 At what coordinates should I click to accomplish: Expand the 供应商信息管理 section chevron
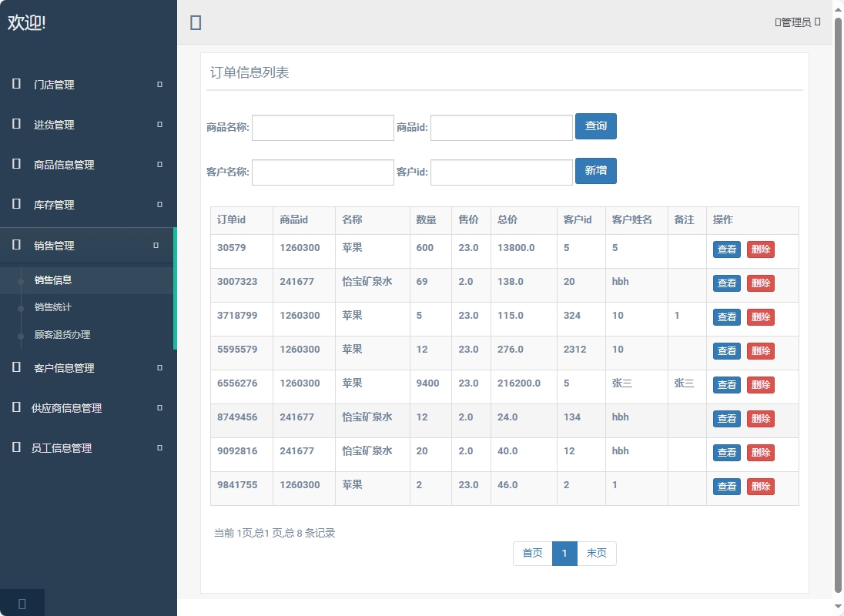(x=158, y=408)
